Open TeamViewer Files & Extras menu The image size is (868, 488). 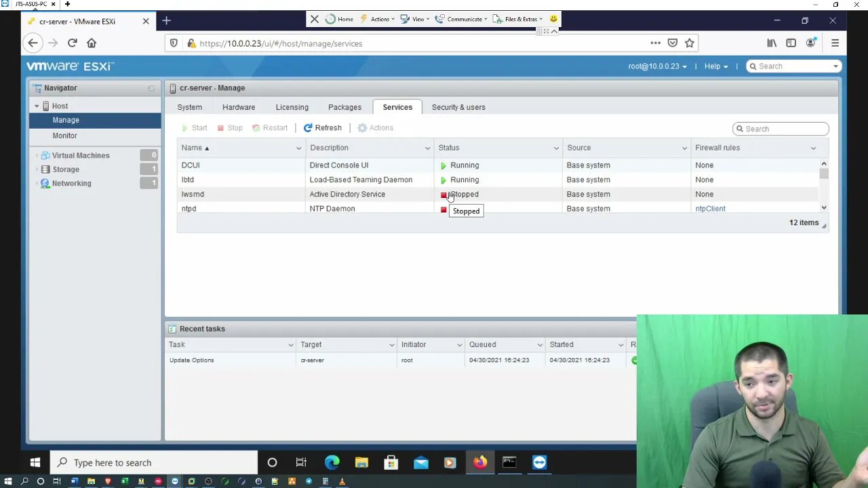518,19
